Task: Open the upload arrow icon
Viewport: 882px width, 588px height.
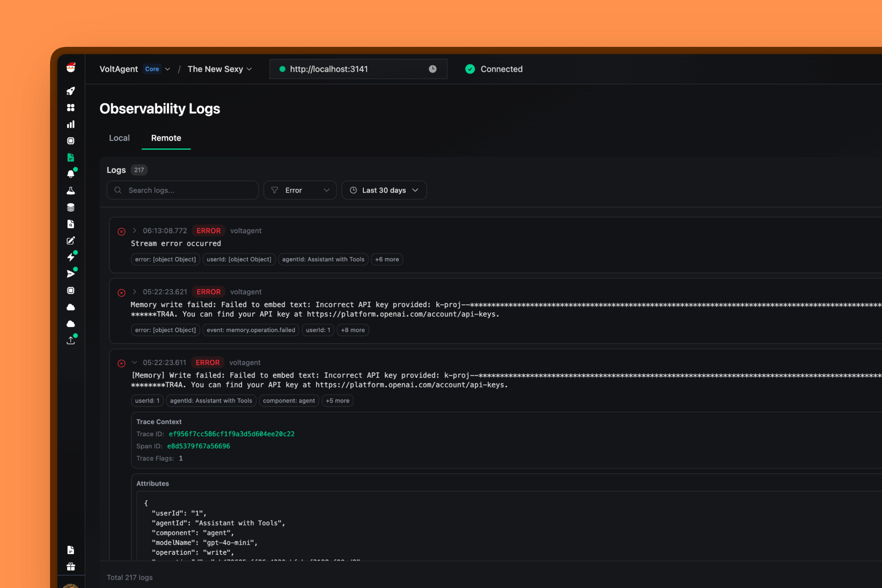Action: tap(71, 340)
